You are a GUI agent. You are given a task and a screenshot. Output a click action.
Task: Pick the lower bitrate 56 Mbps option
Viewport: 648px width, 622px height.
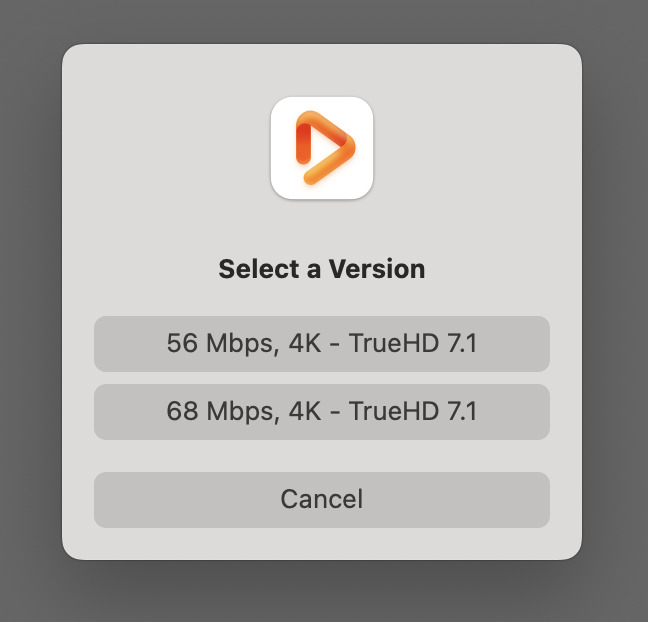pos(322,344)
